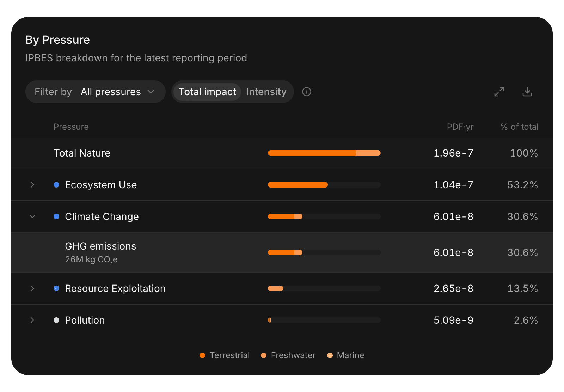Select the Pressure column header
This screenshot has height=392, width=564.
pos(71,127)
